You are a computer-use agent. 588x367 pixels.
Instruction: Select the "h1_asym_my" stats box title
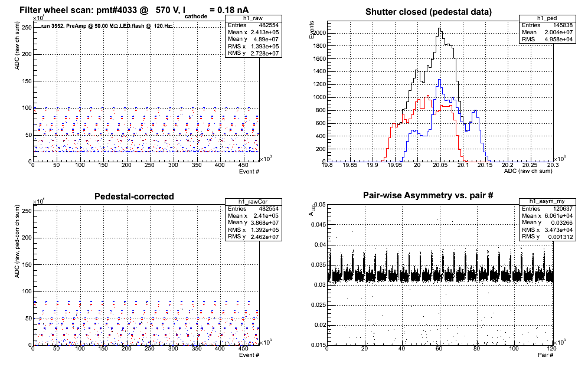pos(547,202)
